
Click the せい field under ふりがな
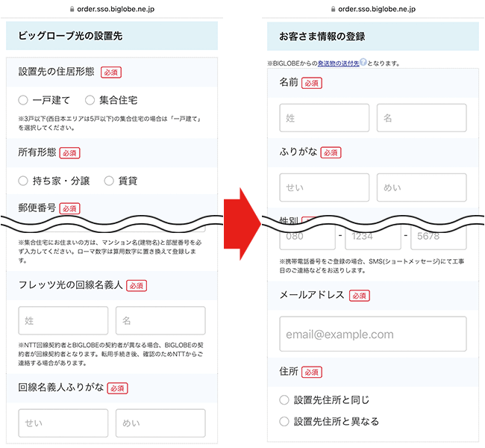click(x=324, y=187)
